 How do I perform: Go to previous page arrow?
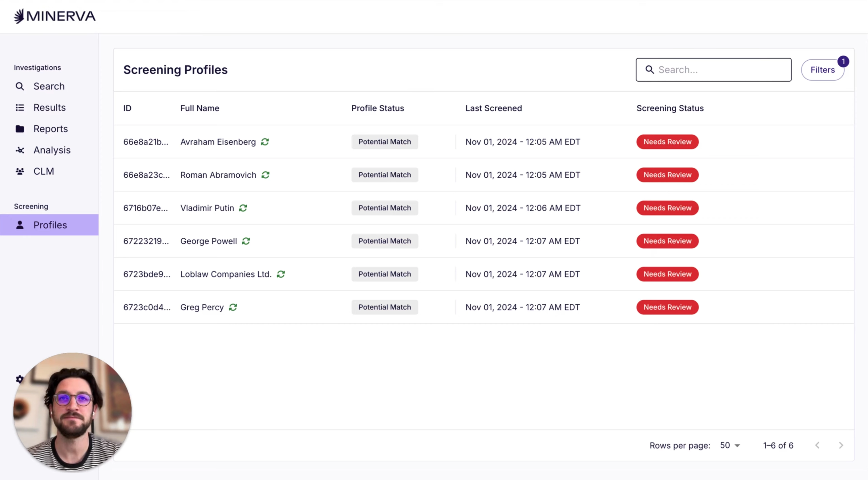click(x=817, y=445)
